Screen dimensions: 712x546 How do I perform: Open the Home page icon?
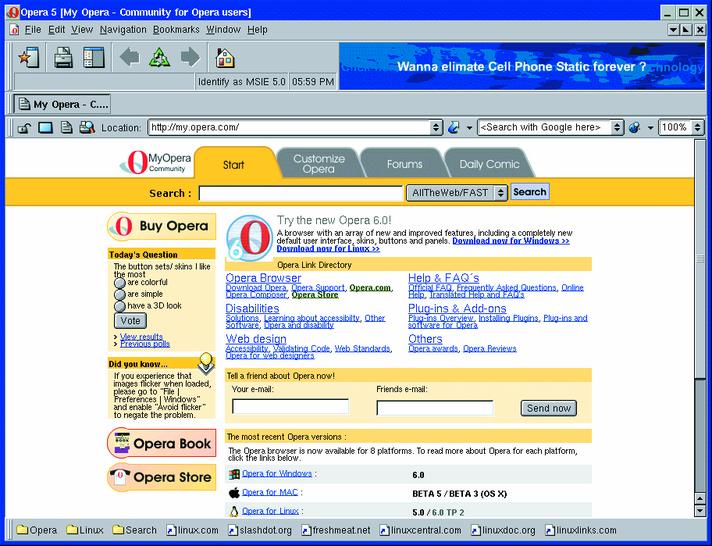[x=225, y=57]
